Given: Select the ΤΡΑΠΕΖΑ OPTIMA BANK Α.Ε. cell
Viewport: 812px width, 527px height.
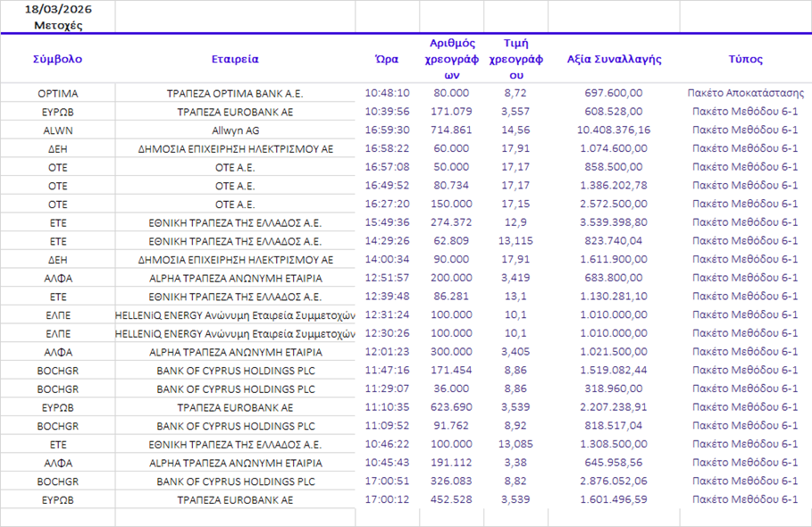Looking at the screenshot, I should [235, 93].
